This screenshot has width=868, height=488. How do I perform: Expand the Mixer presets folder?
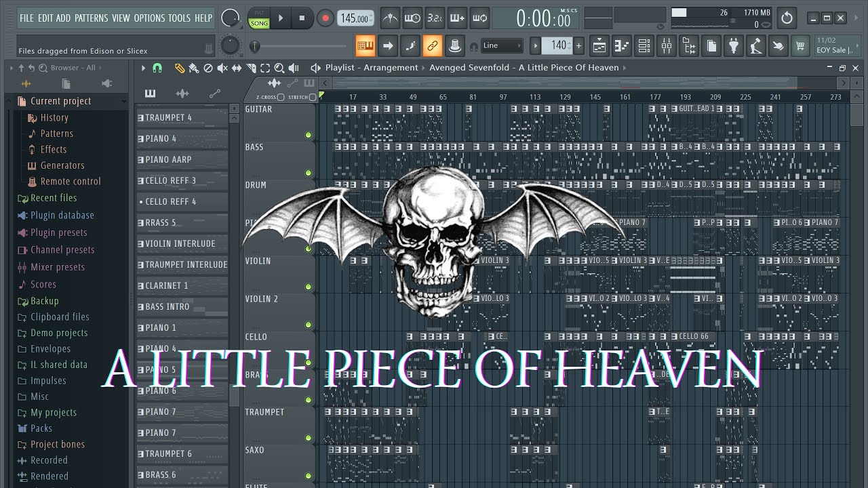tap(58, 267)
